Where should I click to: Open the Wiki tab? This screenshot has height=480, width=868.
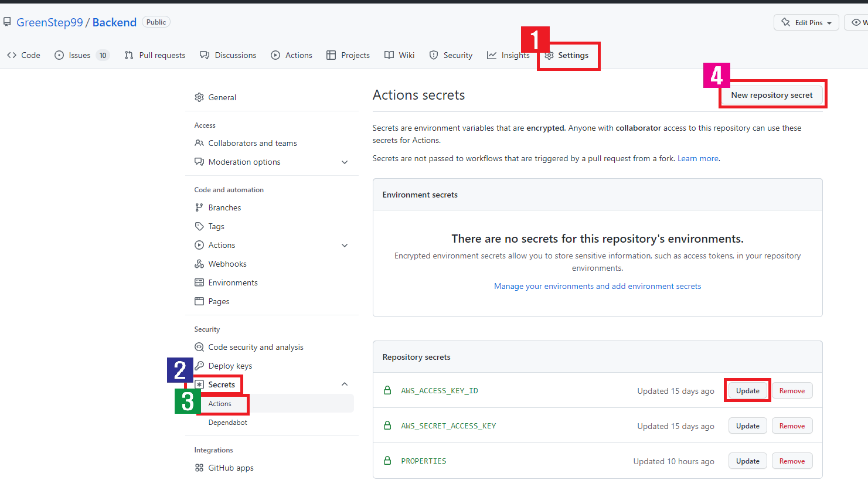pyautogui.click(x=400, y=55)
